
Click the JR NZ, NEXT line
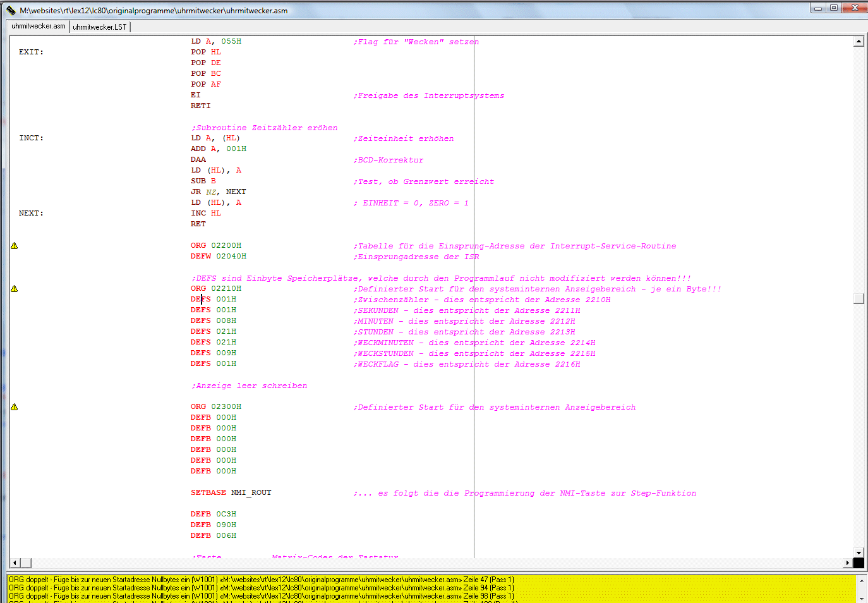coord(219,192)
